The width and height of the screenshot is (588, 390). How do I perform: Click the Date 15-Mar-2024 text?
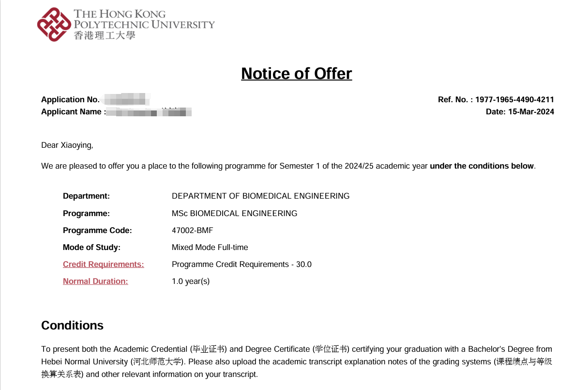520,111
